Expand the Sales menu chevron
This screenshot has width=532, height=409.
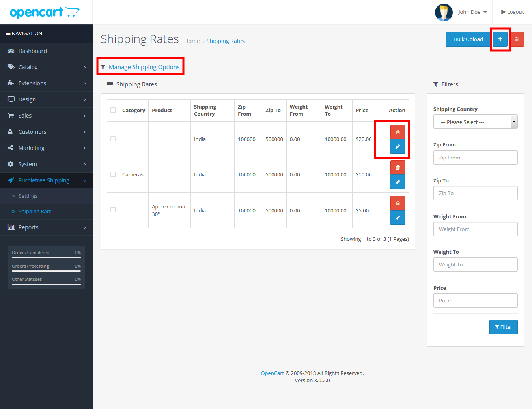84,116
